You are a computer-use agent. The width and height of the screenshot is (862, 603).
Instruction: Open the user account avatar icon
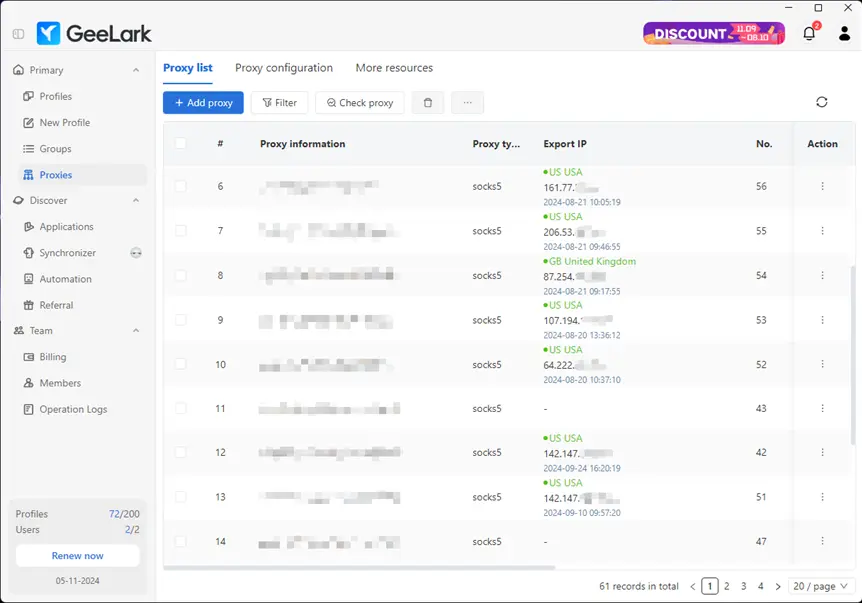pos(844,34)
